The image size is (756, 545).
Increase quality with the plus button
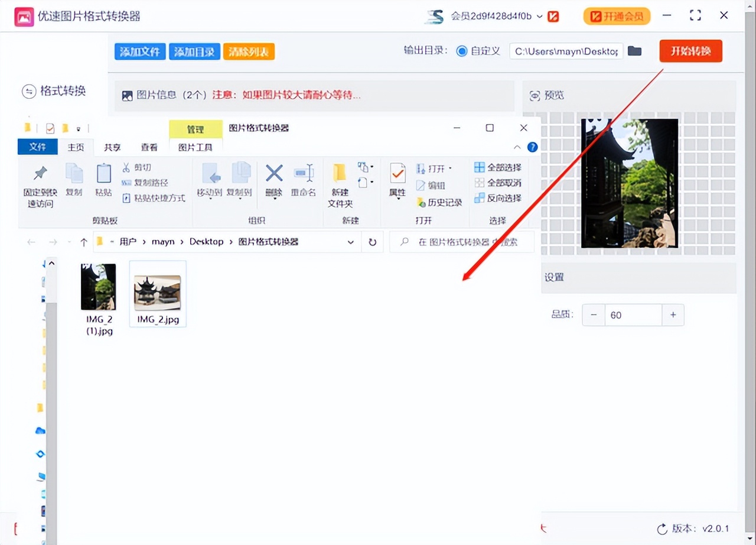(673, 315)
